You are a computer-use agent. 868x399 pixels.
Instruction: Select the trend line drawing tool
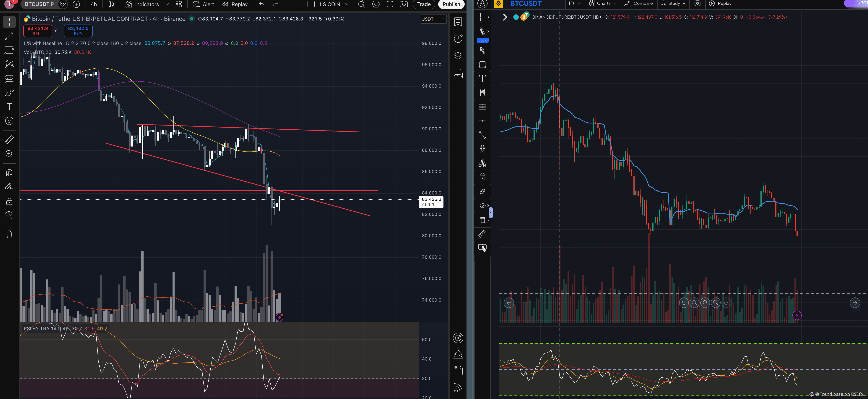pyautogui.click(x=9, y=36)
